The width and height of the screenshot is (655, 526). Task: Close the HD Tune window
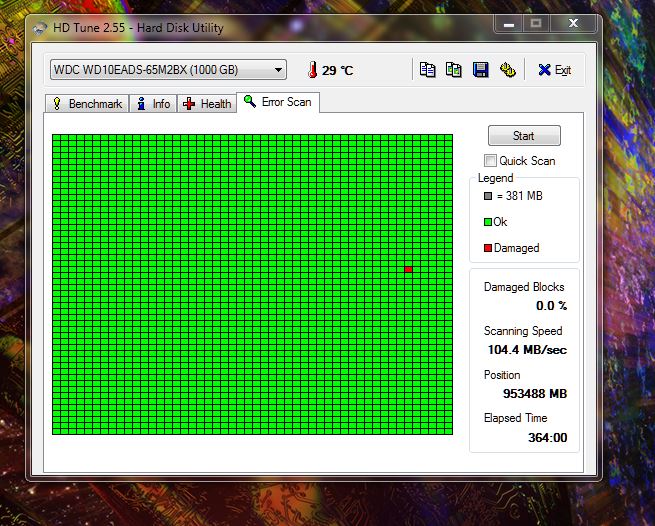point(573,23)
